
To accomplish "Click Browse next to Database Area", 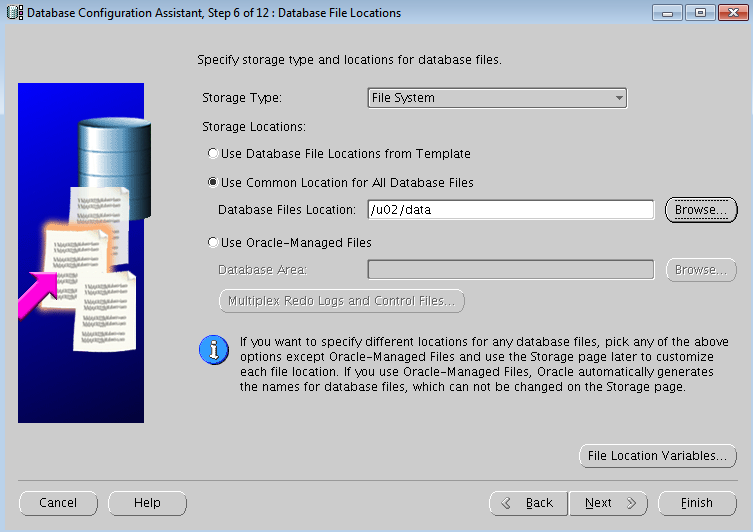I will (x=701, y=270).
